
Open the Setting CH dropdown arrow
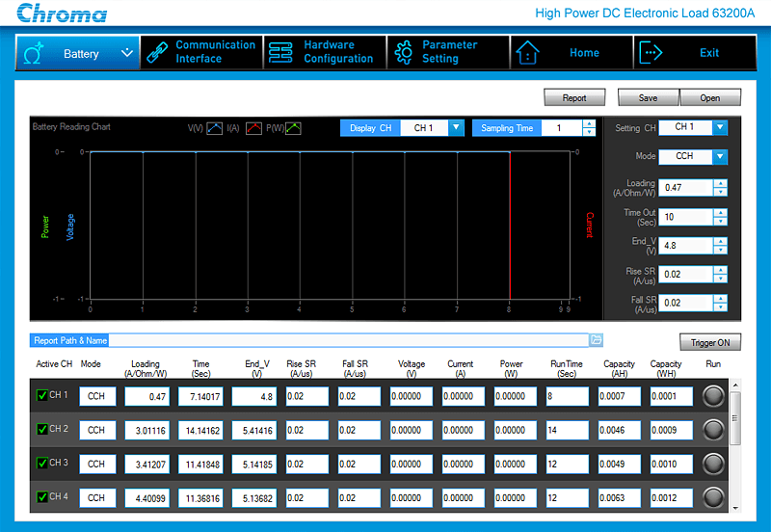click(x=720, y=127)
